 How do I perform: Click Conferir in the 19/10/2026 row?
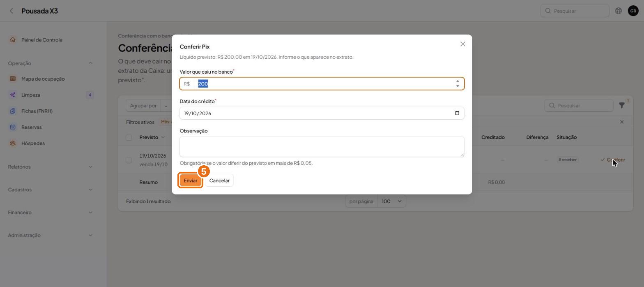click(x=613, y=160)
